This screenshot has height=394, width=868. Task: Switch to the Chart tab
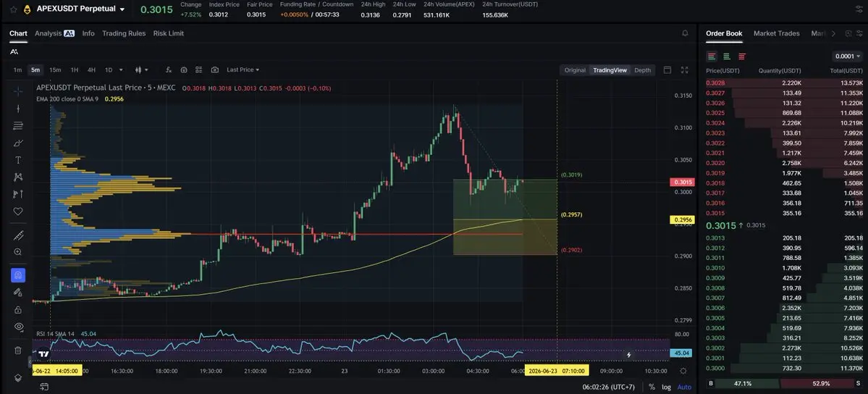(18, 33)
